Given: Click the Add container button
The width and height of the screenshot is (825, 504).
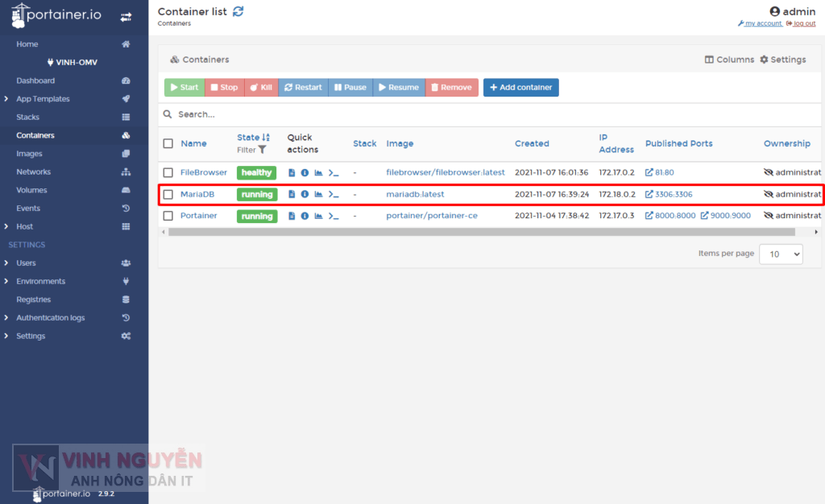Looking at the screenshot, I should pos(520,87).
